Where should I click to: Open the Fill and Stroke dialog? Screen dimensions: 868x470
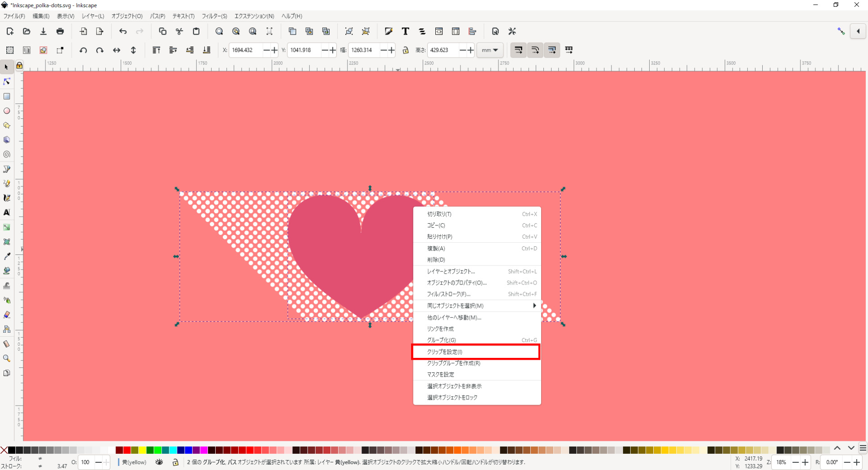pyautogui.click(x=388, y=31)
